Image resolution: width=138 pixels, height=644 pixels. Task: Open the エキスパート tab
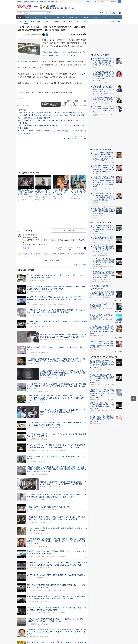pos(48,17)
